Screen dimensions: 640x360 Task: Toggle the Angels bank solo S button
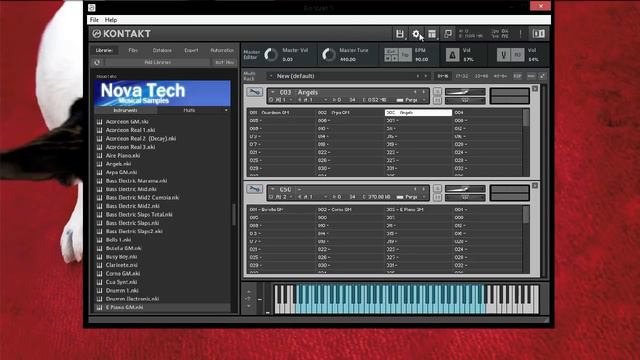(437, 91)
